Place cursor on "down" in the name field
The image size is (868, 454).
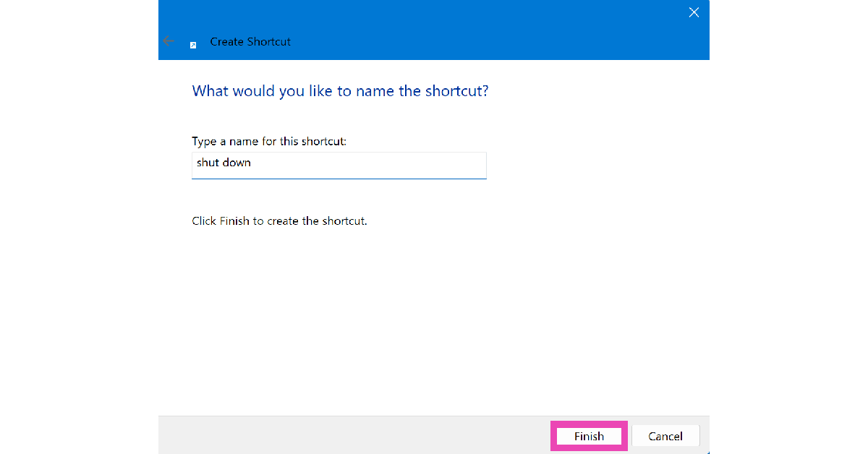(x=237, y=163)
